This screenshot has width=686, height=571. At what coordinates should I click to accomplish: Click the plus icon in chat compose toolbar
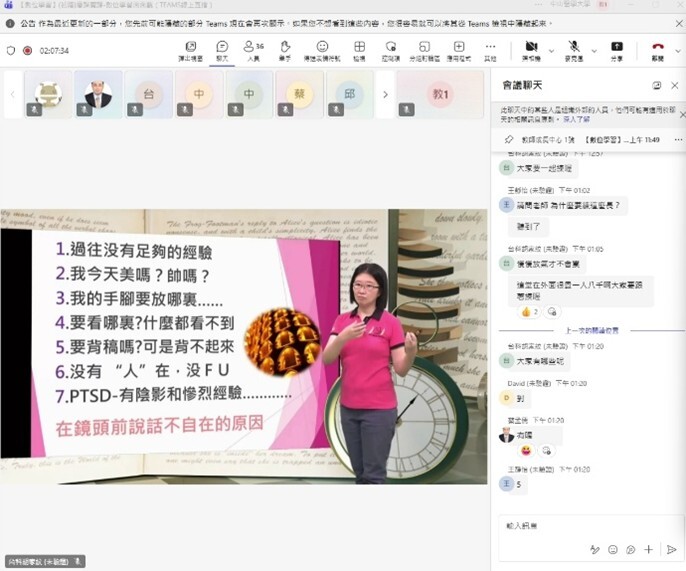click(649, 549)
